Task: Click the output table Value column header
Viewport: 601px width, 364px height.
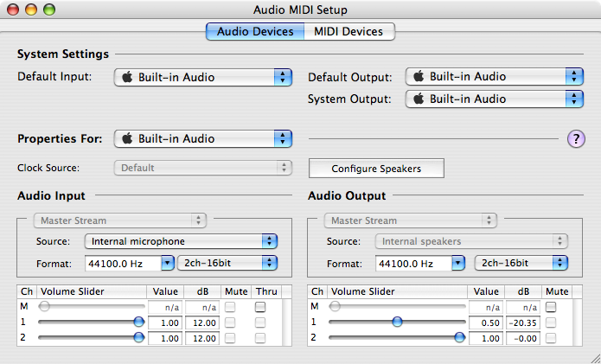Action: (x=486, y=291)
